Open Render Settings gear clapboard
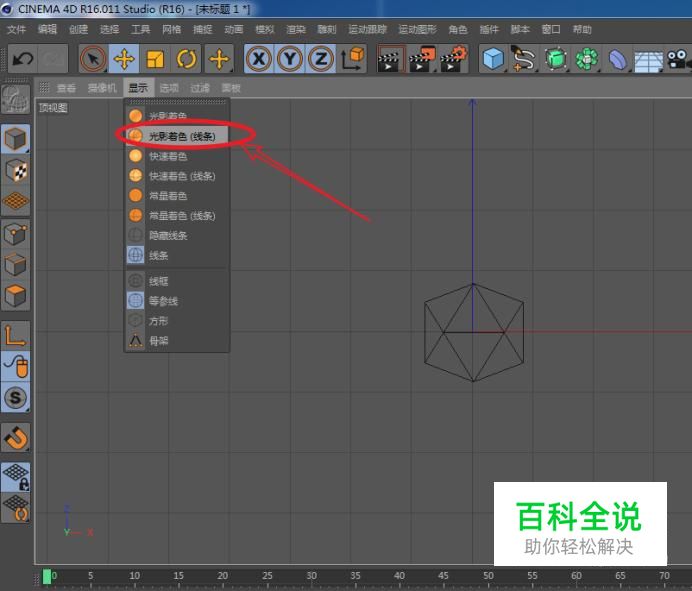 [x=453, y=58]
